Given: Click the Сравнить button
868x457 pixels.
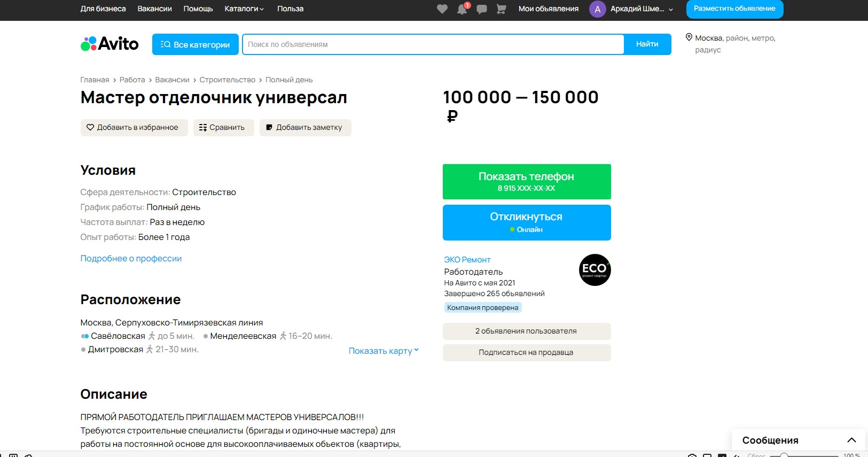Looking at the screenshot, I should pos(224,128).
